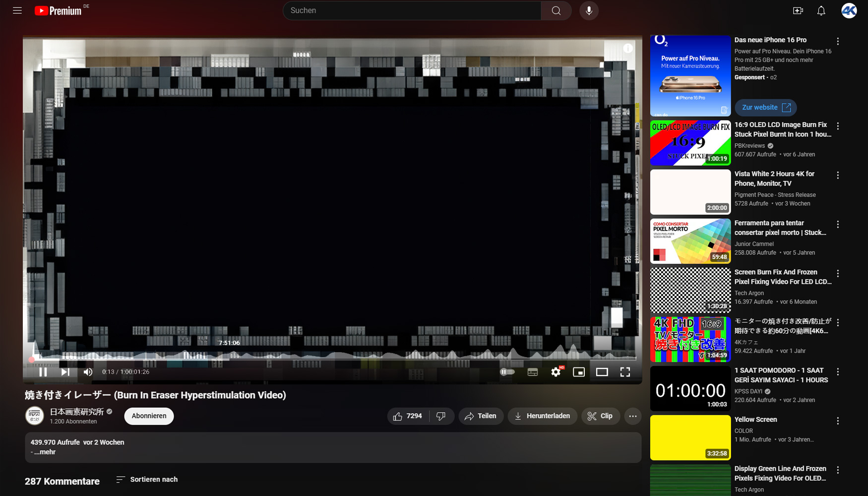
Task: Enable miniplayer mode
Action: coord(579,372)
